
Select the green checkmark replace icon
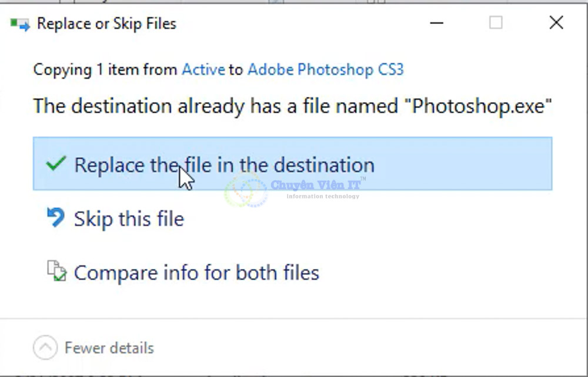[55, 164]
